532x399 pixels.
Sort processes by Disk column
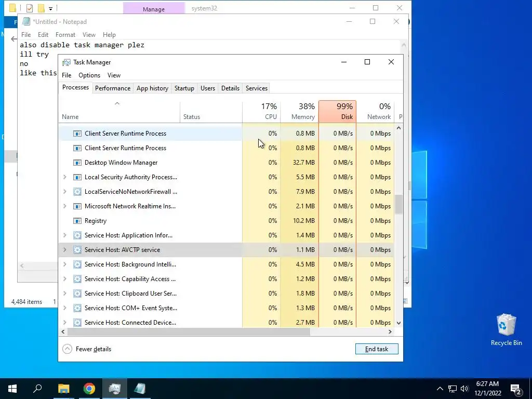pyautogui.click(x=337, y=112)
